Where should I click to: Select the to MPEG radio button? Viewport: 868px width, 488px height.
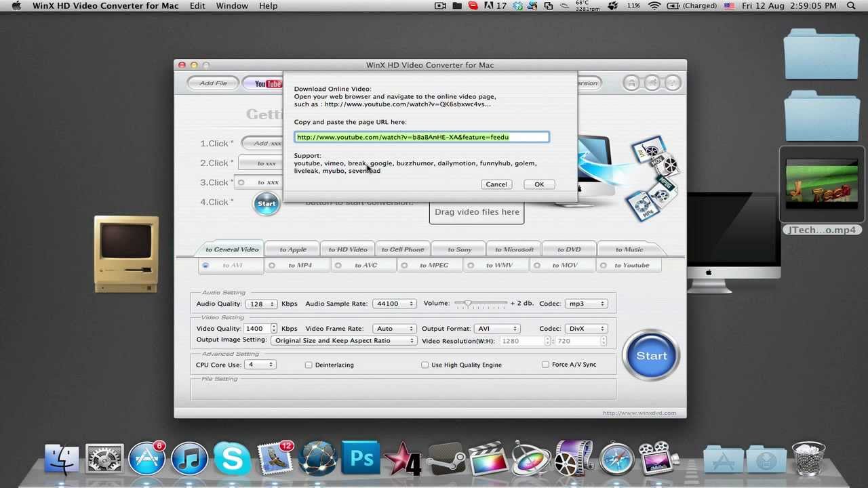click(404, 265)
